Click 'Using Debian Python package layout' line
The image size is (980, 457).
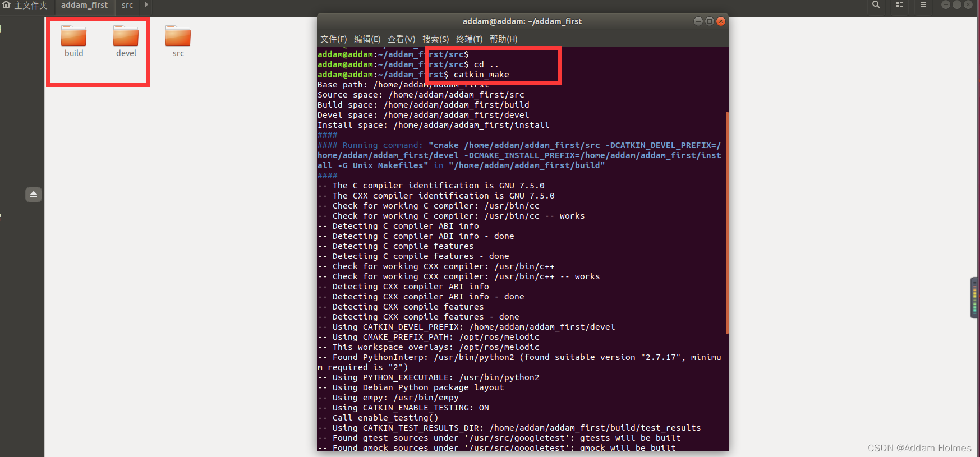(411, 387)
